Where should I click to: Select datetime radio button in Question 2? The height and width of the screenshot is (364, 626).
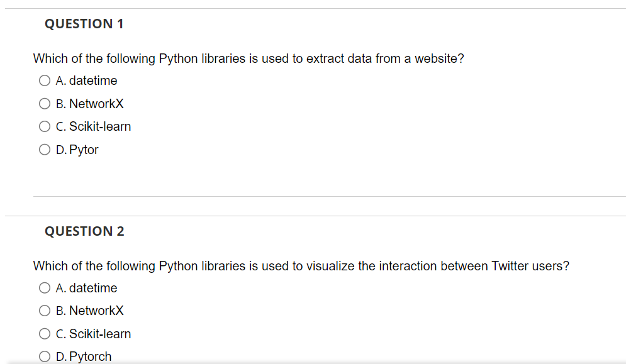tap(45, 288)
